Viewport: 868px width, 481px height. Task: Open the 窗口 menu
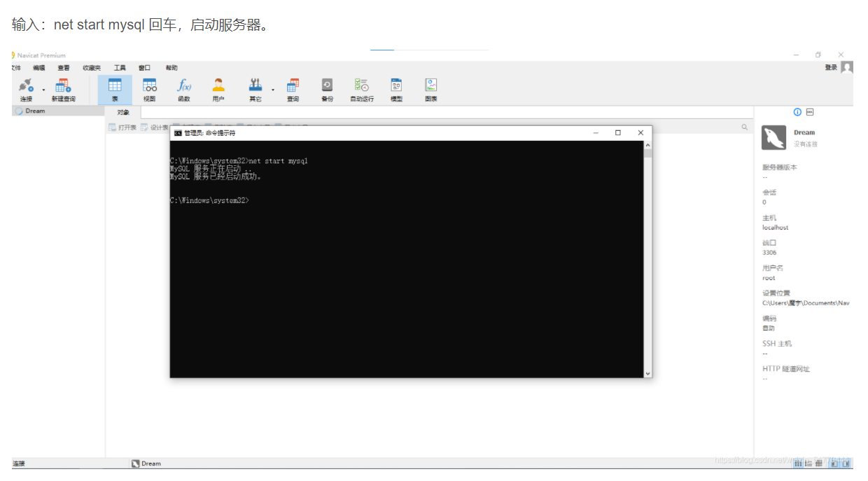[144, 68]
